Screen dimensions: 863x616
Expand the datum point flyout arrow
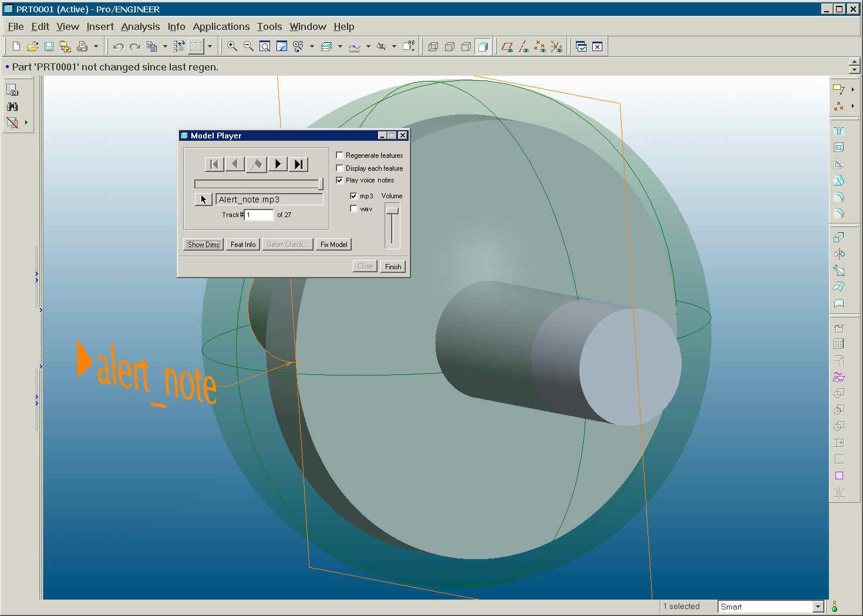point(852,106)
